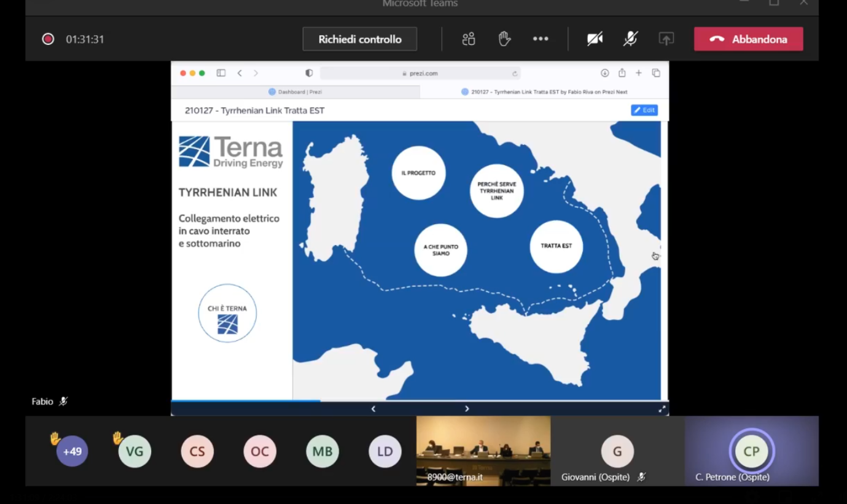The image size is (847, 504).
Task: Select the MB participant avatar
Action: coord(322,451)
